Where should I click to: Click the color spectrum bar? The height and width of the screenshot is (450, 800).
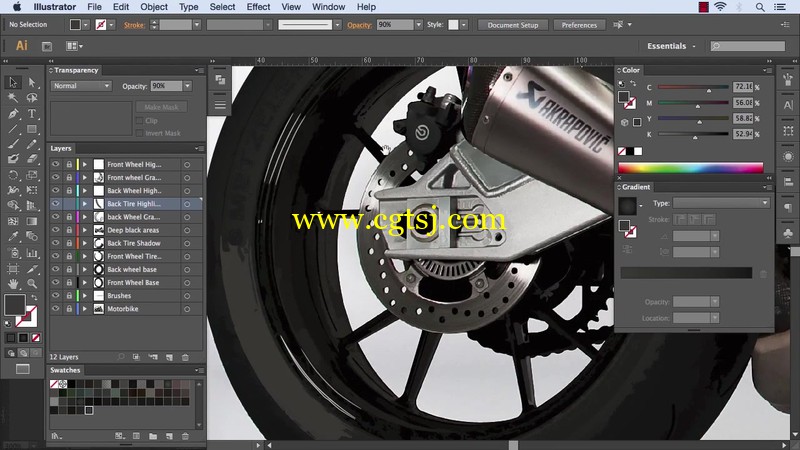pos(691,168)
